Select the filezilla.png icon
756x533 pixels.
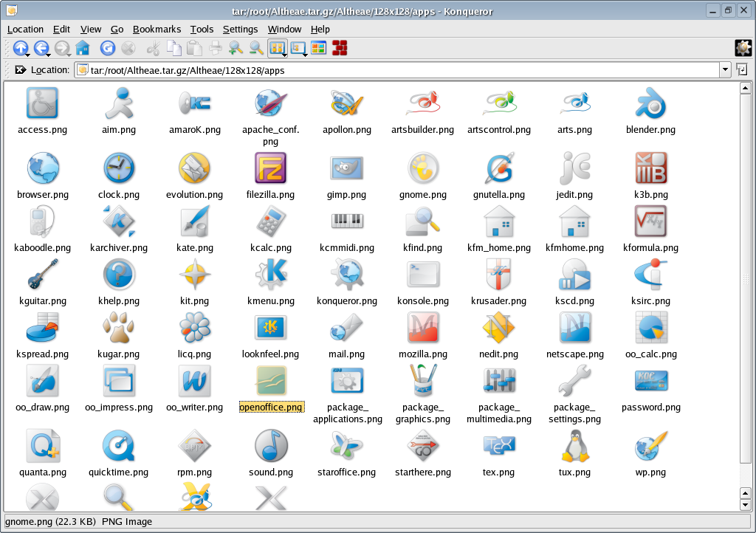(270, 168)
